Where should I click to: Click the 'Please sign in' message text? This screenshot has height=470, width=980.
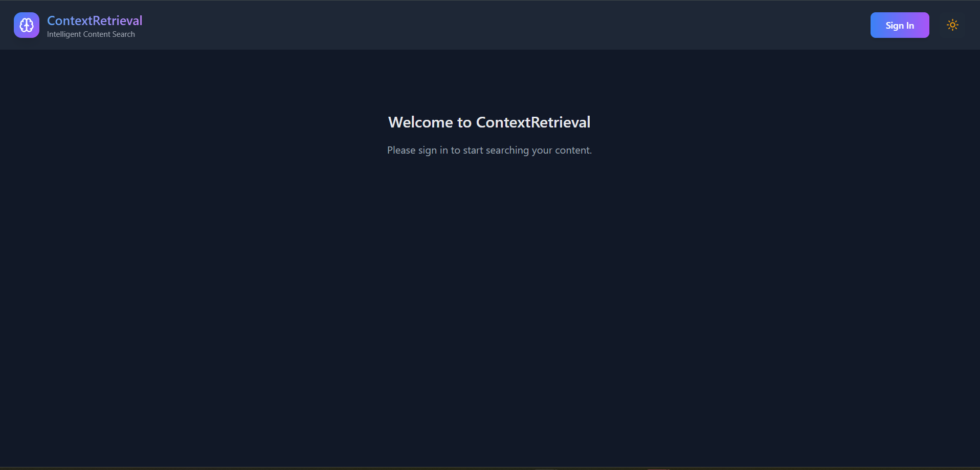pyautogui.click(x=489, y=150)
